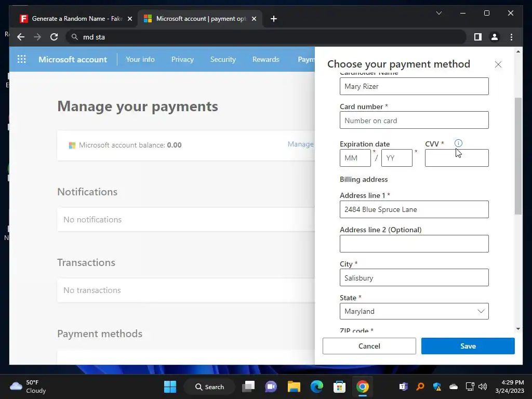Launch the Chat app from taskbar

pos(271,387)
